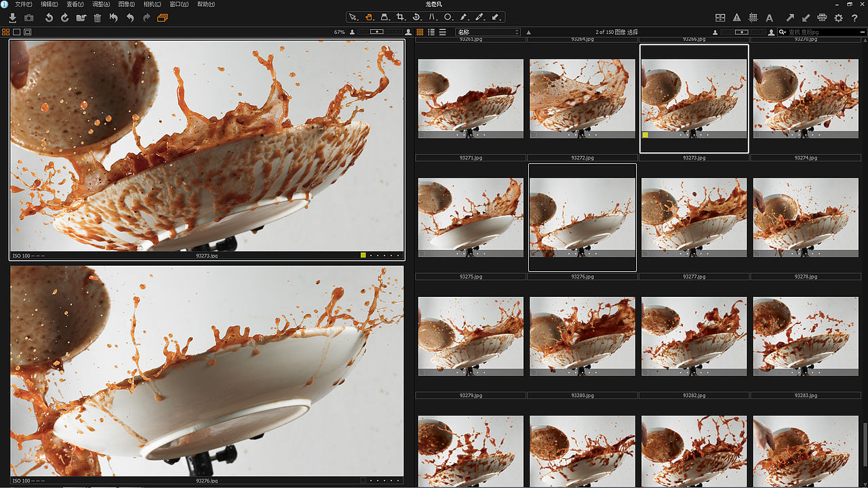The width and height of the screenshot is (868, 488).
Task: Select the orange Pan hand tool
Action: tap(370, 17)
